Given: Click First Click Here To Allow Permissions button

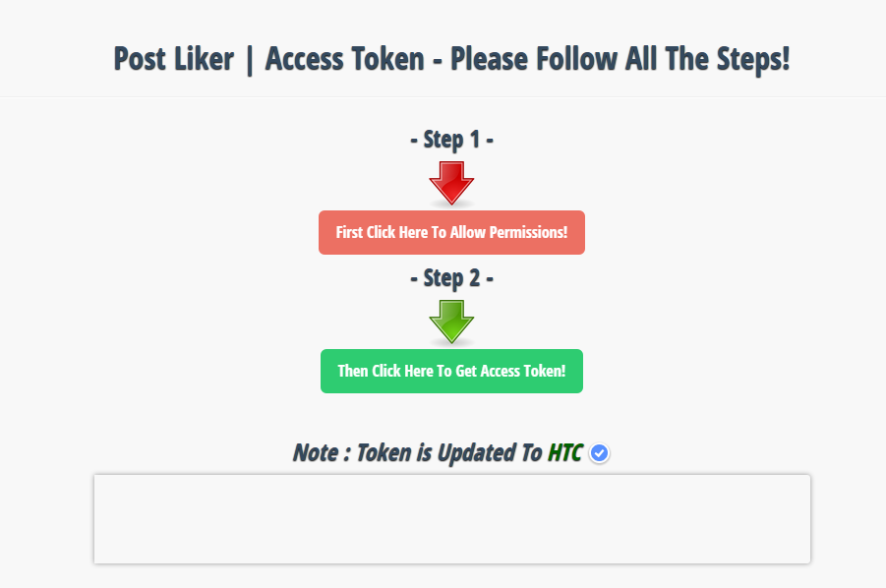Looking at the screenshot, I should click(x=451, y=233).
